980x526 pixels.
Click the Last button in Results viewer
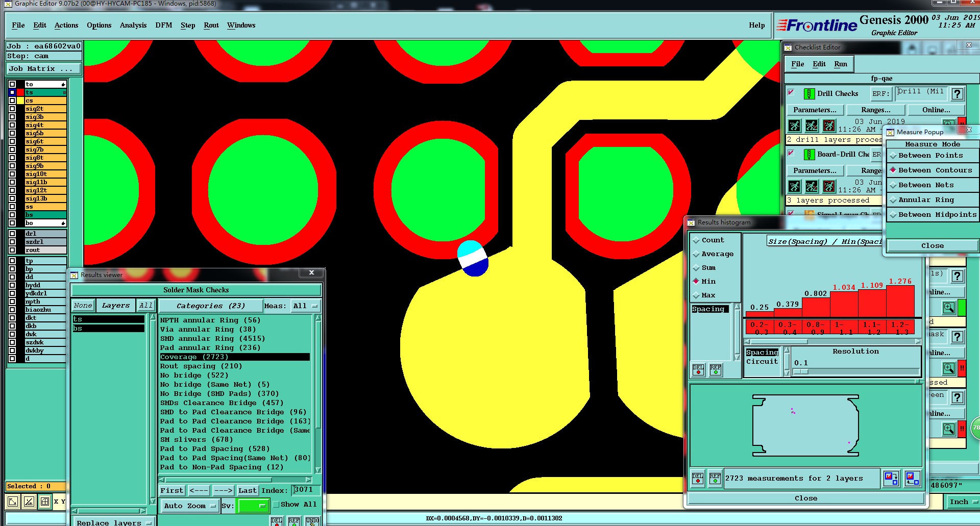[x=248, y=491]
